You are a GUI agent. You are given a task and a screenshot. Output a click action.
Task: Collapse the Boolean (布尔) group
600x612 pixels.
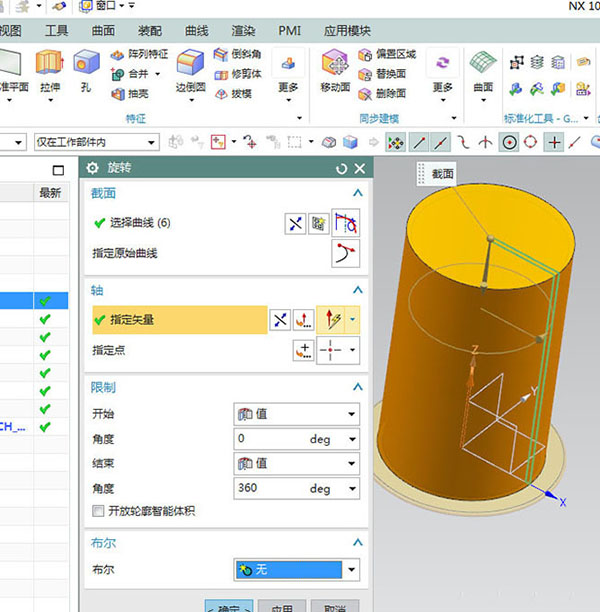coord(358,542)
